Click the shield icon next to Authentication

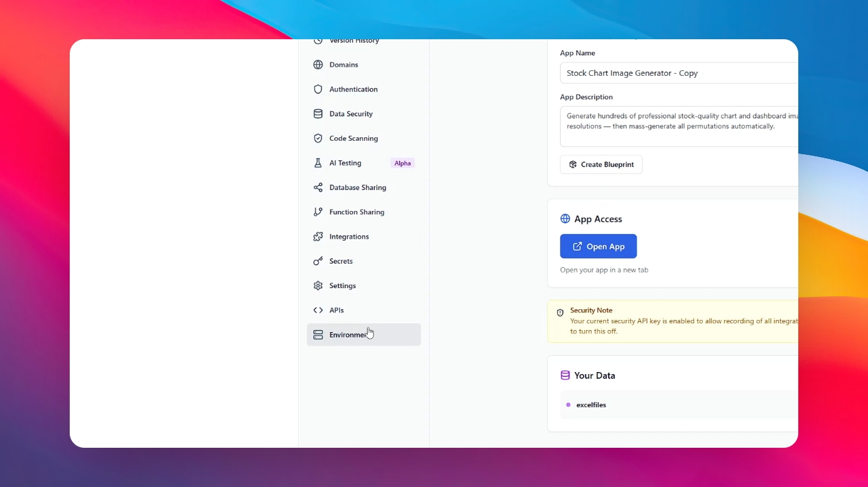click(318, 89)
